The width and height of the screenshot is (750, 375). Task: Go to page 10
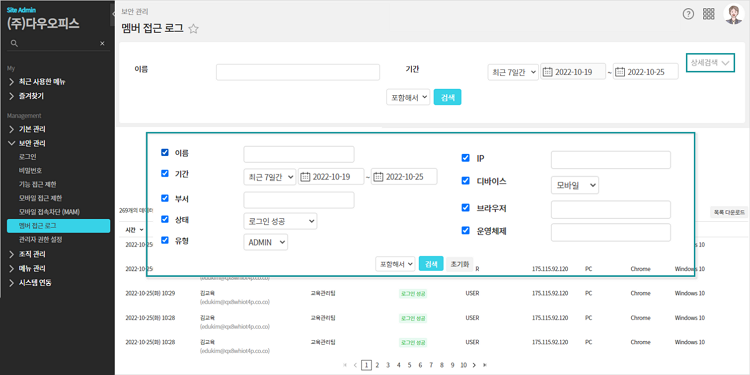[463, 365]
